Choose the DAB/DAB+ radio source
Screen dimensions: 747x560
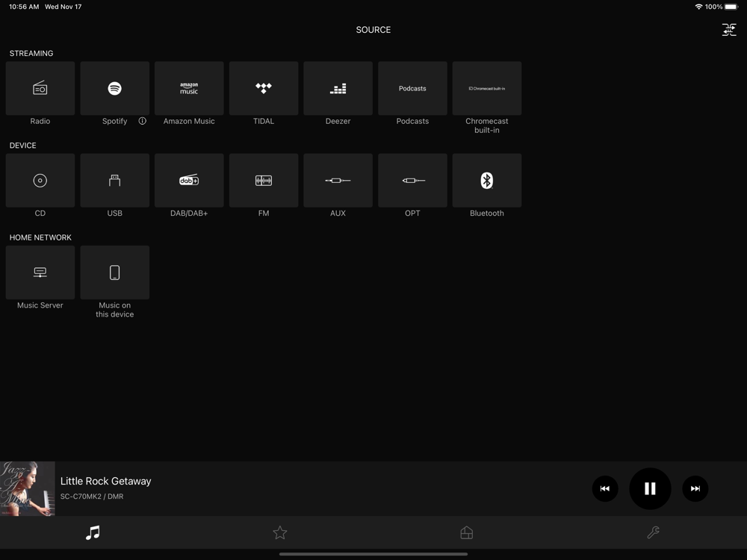(189, 181)
